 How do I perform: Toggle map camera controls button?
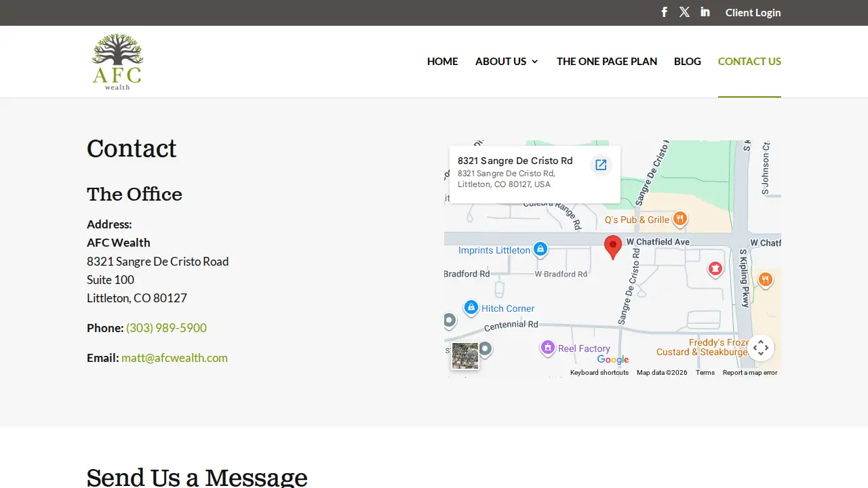tap(761, 348)
